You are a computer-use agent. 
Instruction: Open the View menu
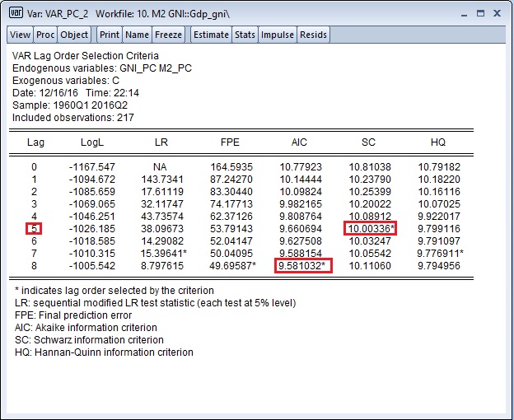(21, 35)
